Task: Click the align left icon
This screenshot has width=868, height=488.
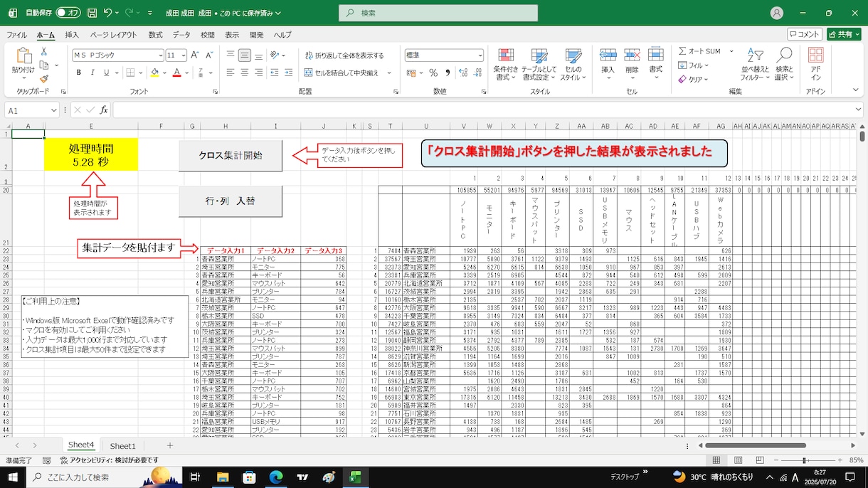Action: tap(231, 73)
